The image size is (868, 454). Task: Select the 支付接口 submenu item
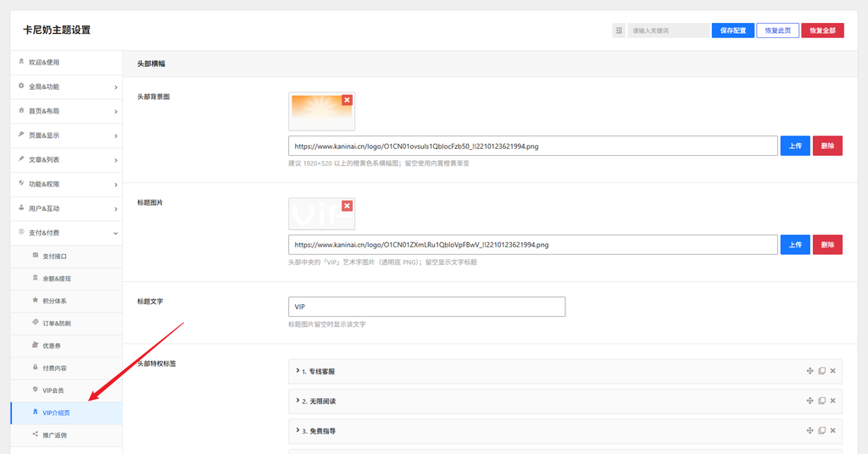[66, 257]
